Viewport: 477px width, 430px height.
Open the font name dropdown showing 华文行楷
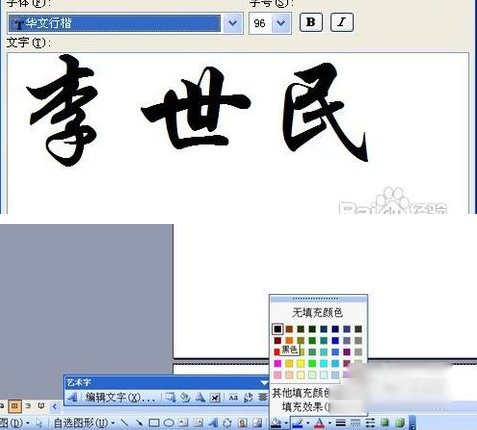coord(233,23)
